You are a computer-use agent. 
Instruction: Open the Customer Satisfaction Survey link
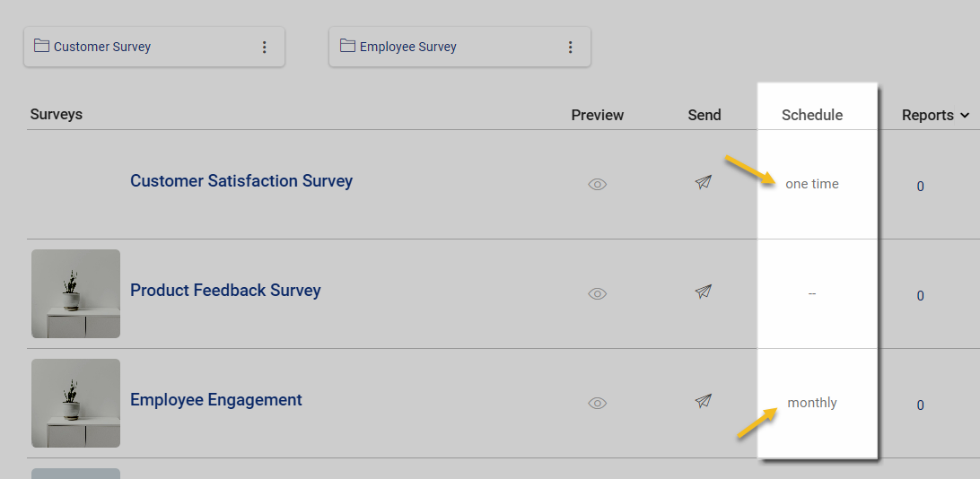[241, 181]
